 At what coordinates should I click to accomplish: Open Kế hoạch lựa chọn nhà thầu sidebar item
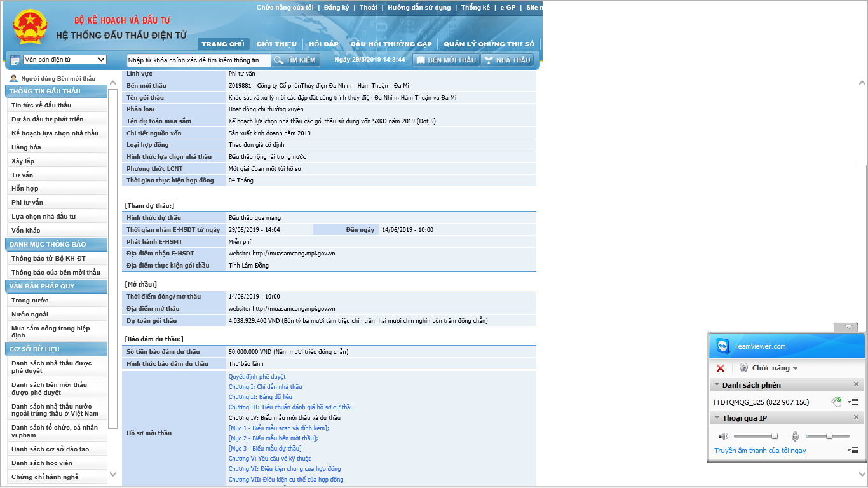pos(55,133)
